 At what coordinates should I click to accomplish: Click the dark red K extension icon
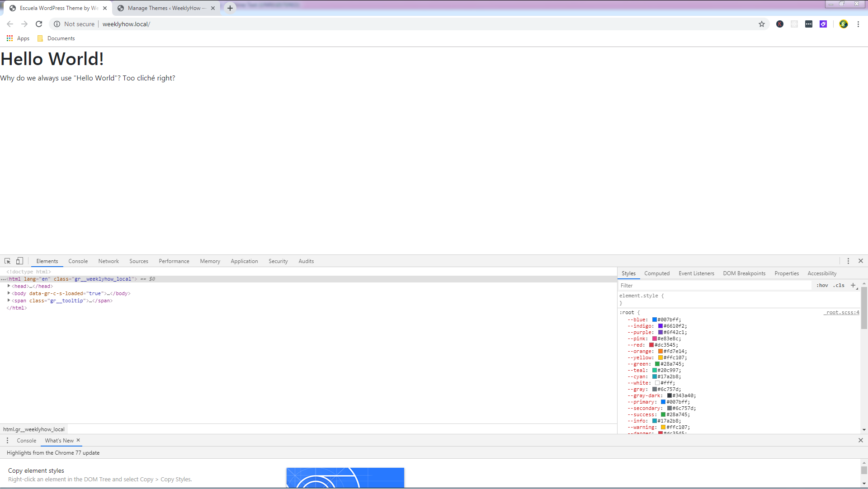[780, 24]
